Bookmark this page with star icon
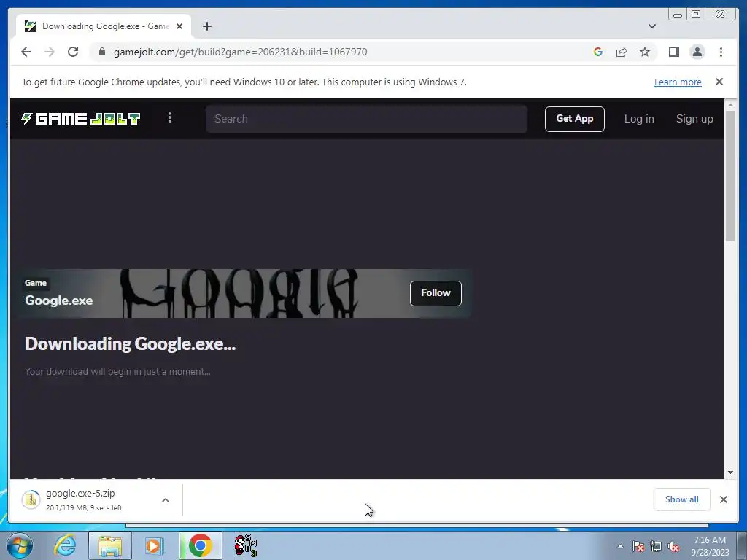This screenshot has height=560, width=747. (645, 52)
